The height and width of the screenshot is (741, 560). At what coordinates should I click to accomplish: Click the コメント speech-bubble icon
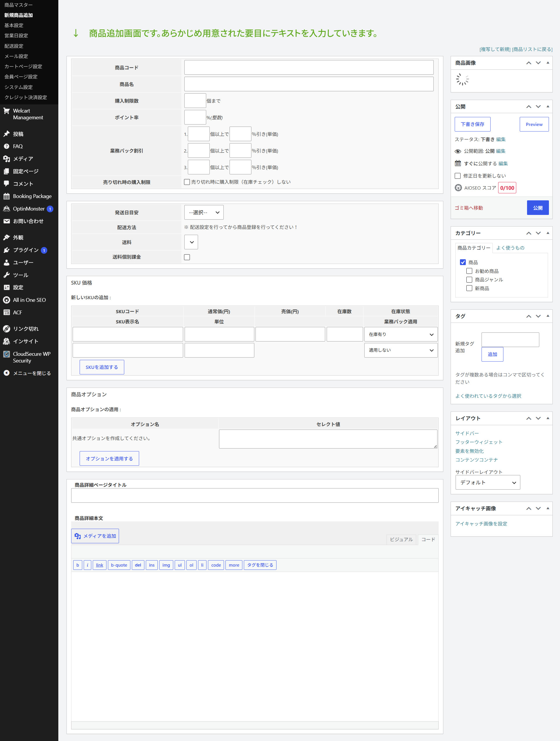6,184
